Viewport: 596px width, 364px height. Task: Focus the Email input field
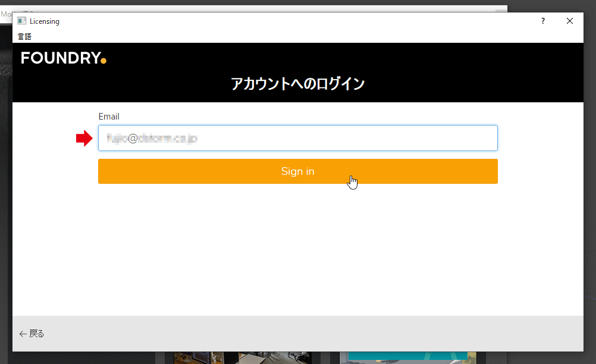click(297, 138)
